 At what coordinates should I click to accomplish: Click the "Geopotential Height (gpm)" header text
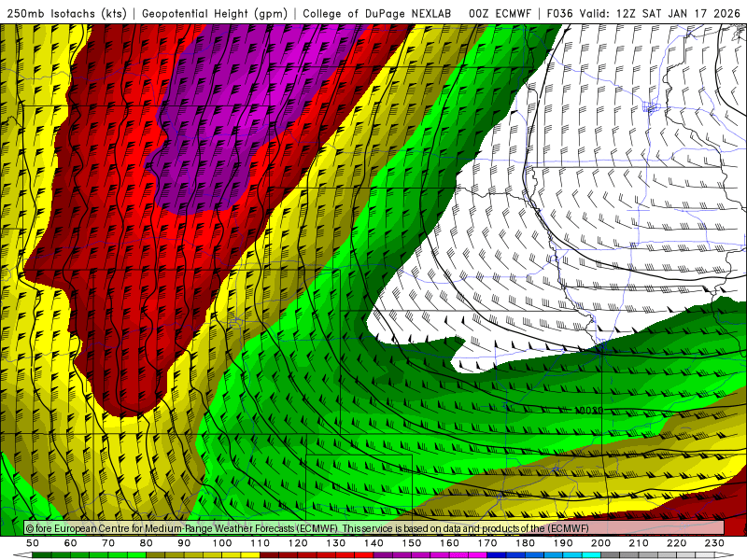pos(215,14)
